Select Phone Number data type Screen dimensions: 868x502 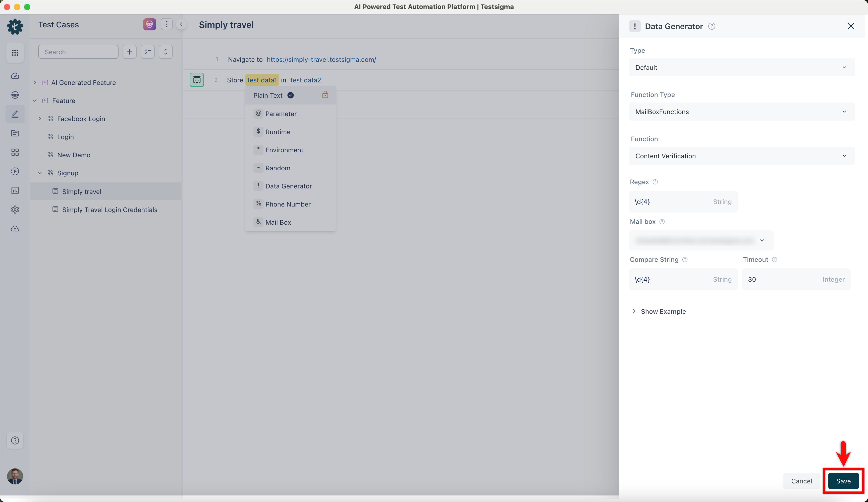[x=290, y=204]
